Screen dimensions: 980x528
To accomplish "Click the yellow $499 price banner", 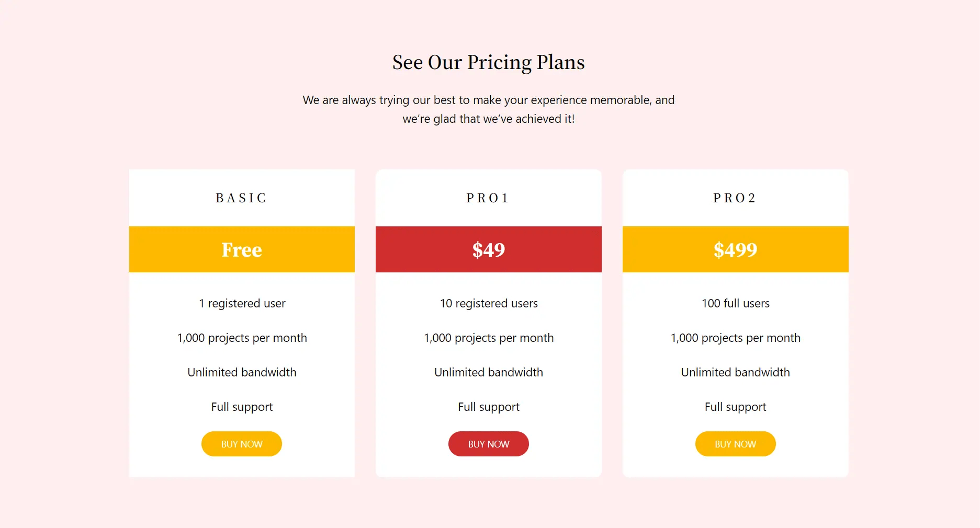I will click(x=735, y=249).
